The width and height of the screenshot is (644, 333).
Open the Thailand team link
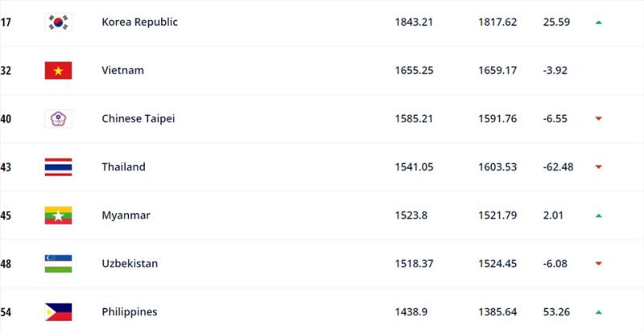(x=124, y=167)
